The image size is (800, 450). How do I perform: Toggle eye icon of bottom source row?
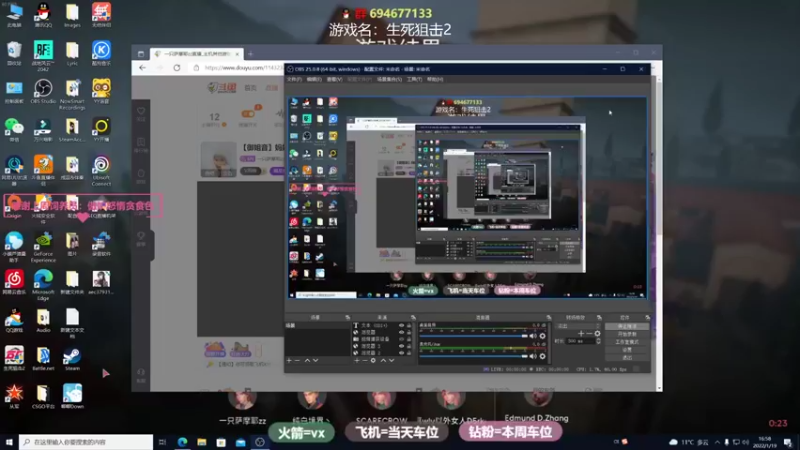click(402, 353)
